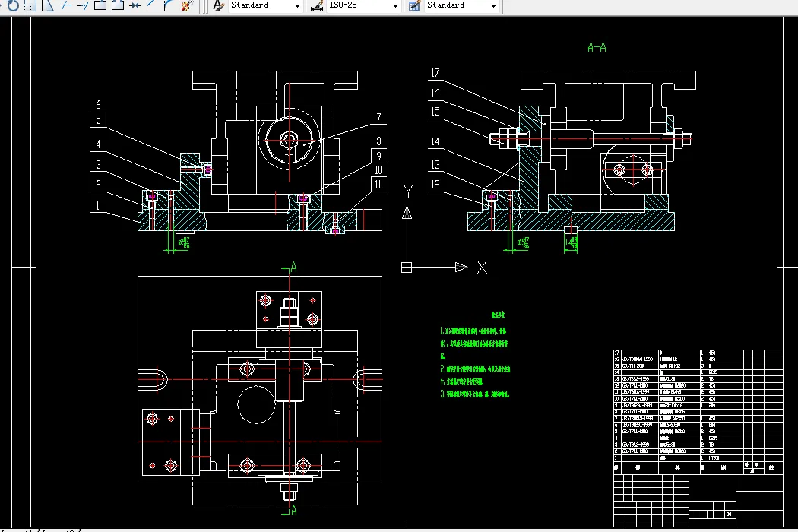Expand the table style Standard dropdown
The height and width of the screenshot is (532, 798).
point(493,6)
